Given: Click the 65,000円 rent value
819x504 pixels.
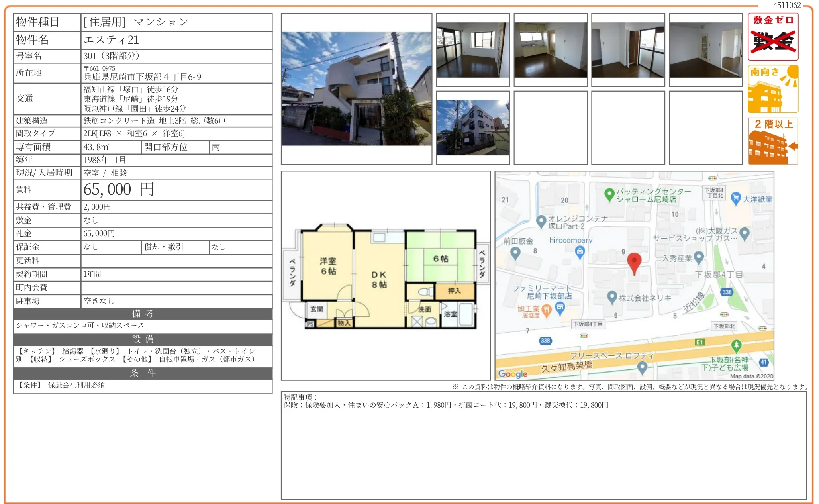Looking at the screenshot, I should tap(119, 190).
